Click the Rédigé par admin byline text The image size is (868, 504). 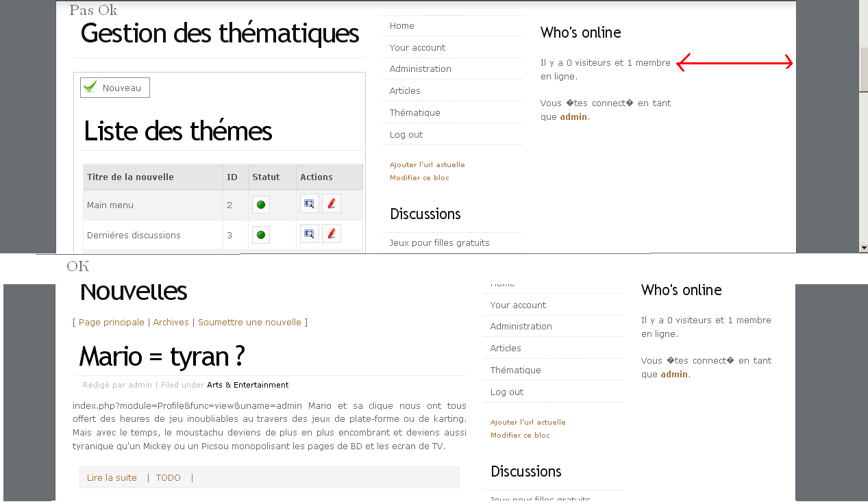[x=117, y=385]
